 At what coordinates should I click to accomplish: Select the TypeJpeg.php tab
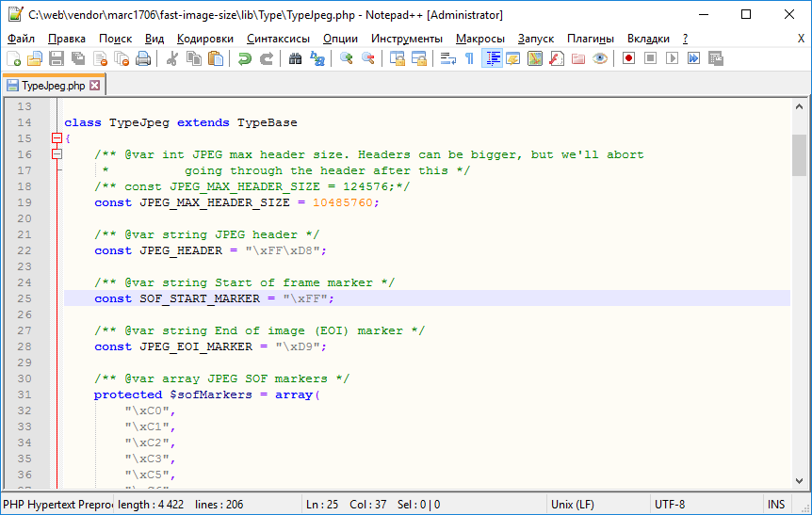tap(54, 86)
